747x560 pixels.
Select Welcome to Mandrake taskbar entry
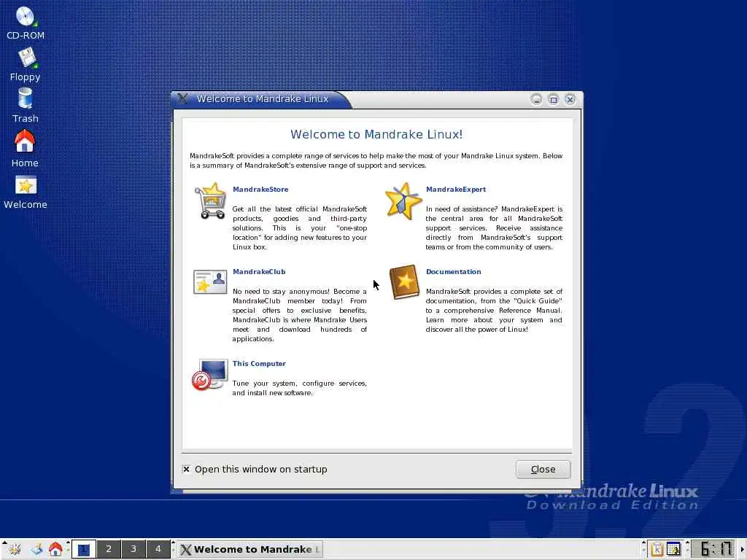(x=251, y=549)
